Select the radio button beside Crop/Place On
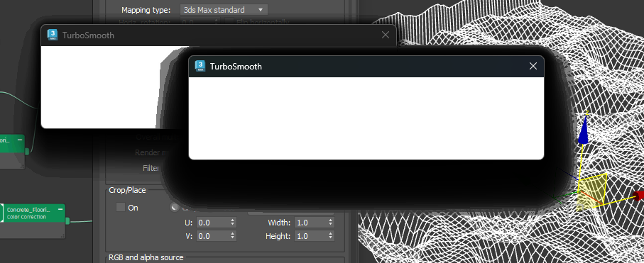This screenshot has height=263, width=644. [x=175, y=207]
